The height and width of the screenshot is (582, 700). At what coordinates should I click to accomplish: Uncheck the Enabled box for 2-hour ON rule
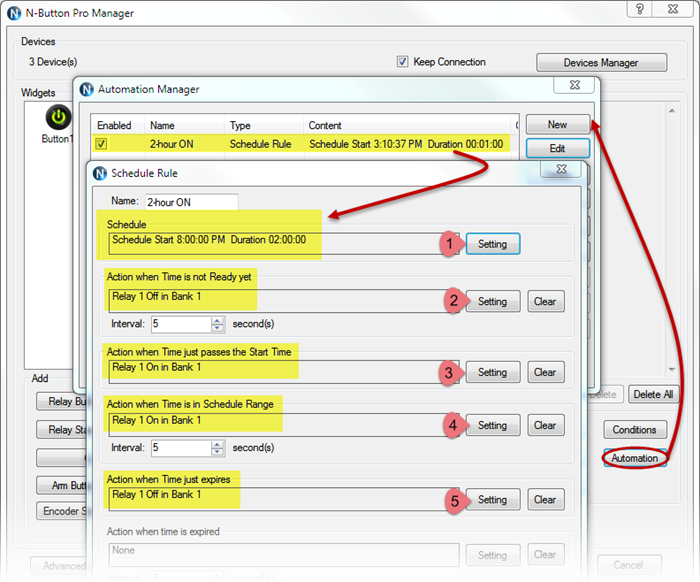tap(101, 144)
